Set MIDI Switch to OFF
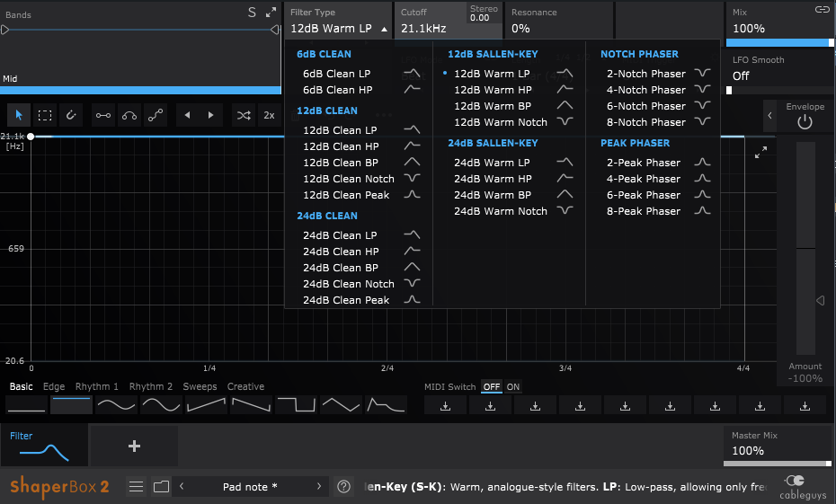 pyautogui.click(x=492, y=387)
